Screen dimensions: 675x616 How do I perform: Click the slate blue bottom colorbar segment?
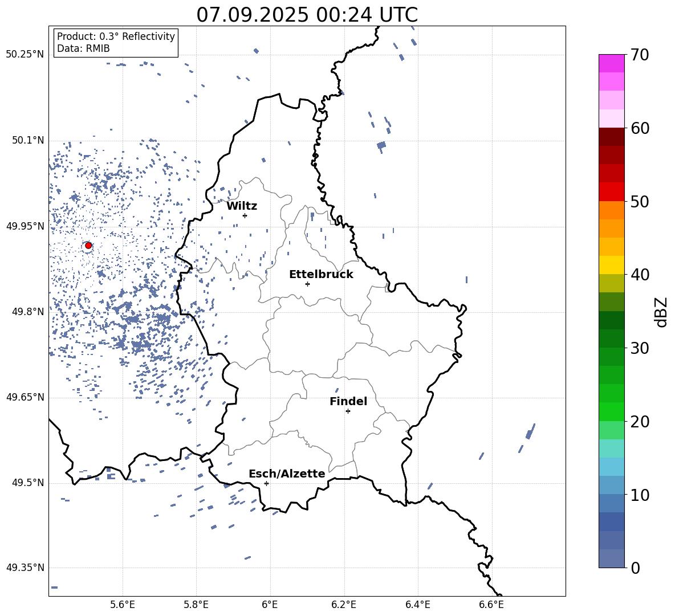coord(612,558)
